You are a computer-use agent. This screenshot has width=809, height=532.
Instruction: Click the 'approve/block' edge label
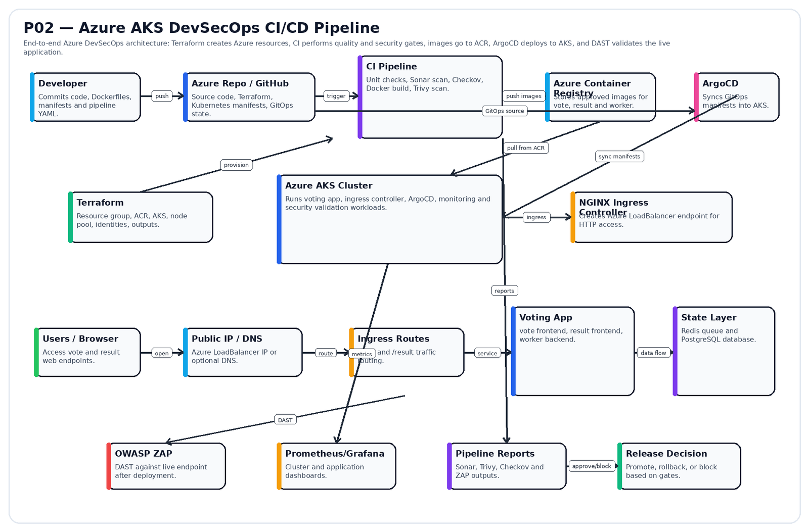pos(592,466)
